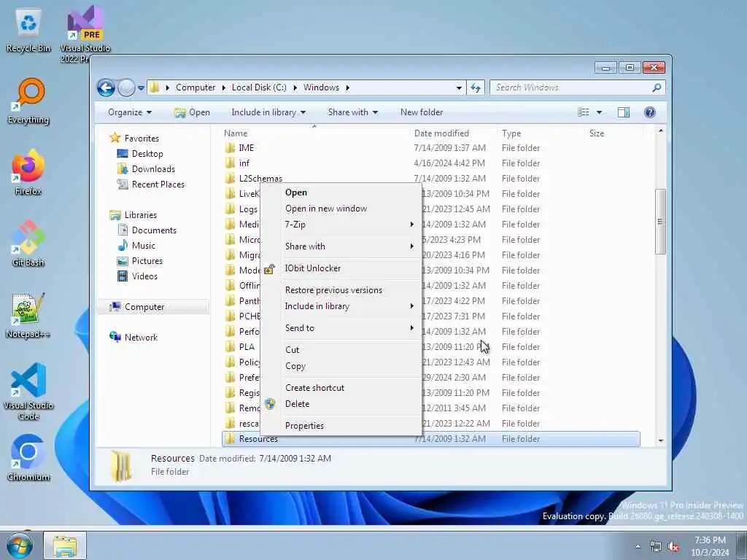
Task: Sort by the Size column header
Action: 614,133
